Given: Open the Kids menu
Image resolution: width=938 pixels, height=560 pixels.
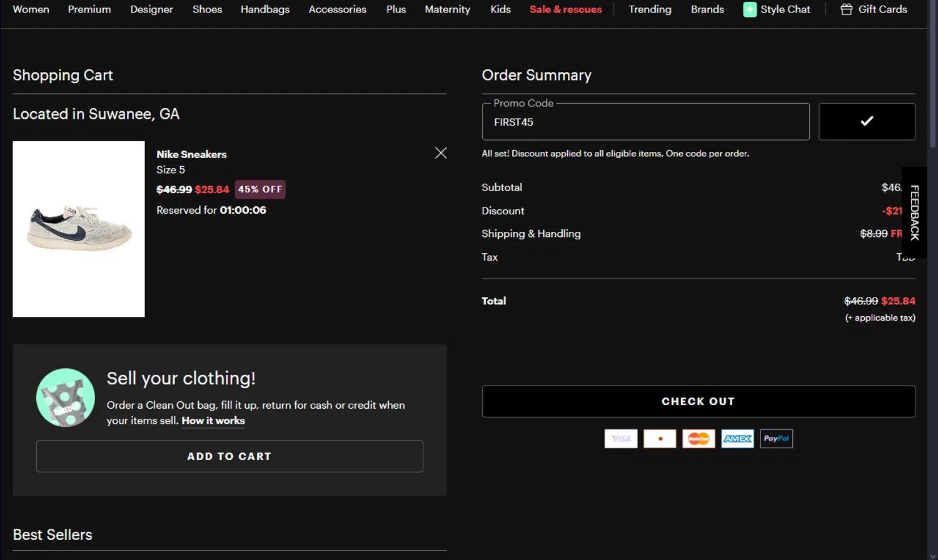Looking at the screenshot, I should pos(500,9).
